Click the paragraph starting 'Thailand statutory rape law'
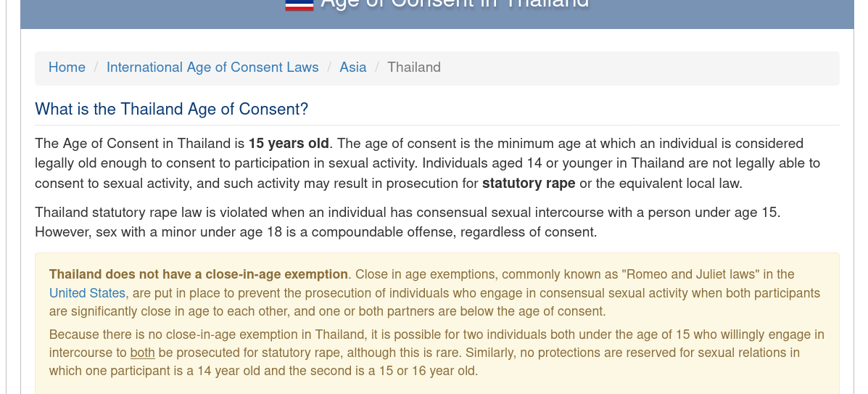 pyautogui.click(x=408, y=222)
